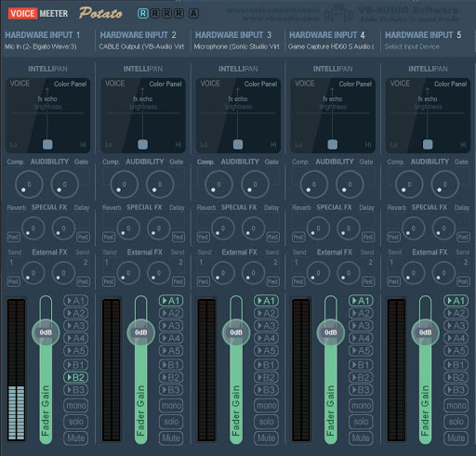This screenshot has height=456, width=476.
Task: Click 0dB fader knob on Input 1
Action: click(x=46, y=332)
